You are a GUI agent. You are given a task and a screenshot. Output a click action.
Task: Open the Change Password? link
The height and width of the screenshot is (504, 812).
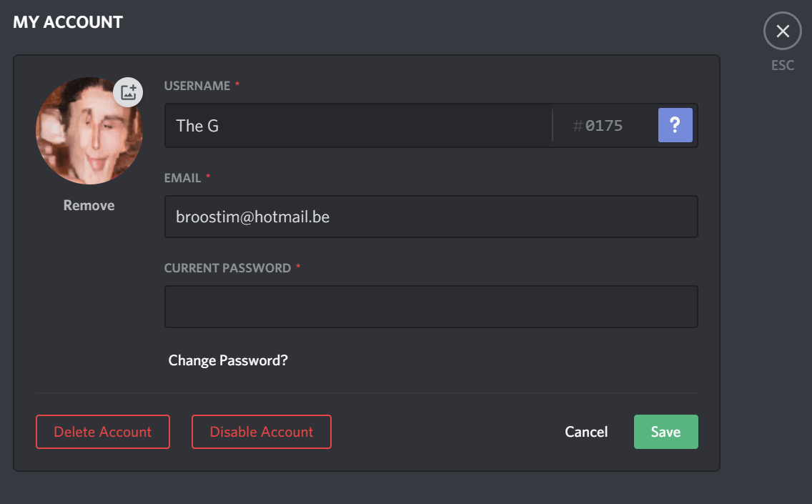[x=228, y=360]
